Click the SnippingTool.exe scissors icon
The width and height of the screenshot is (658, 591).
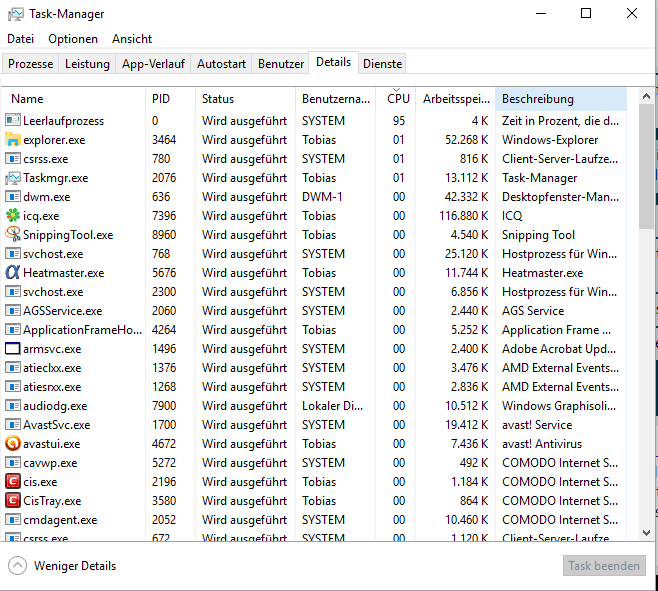[x=13, y=234]
